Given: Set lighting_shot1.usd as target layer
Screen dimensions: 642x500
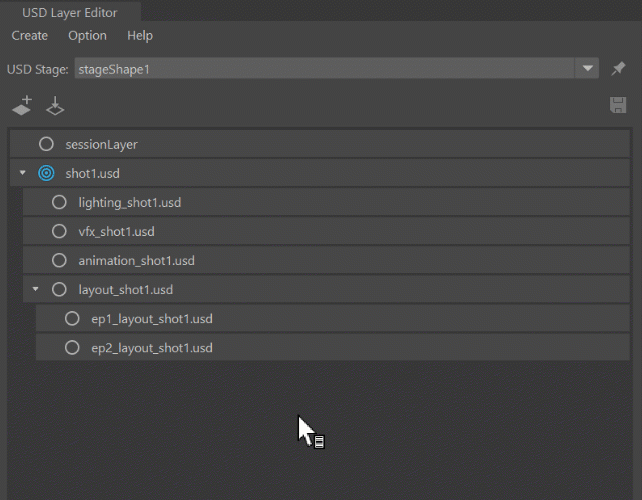Looking at the screenshot, I should pos(59,202).
